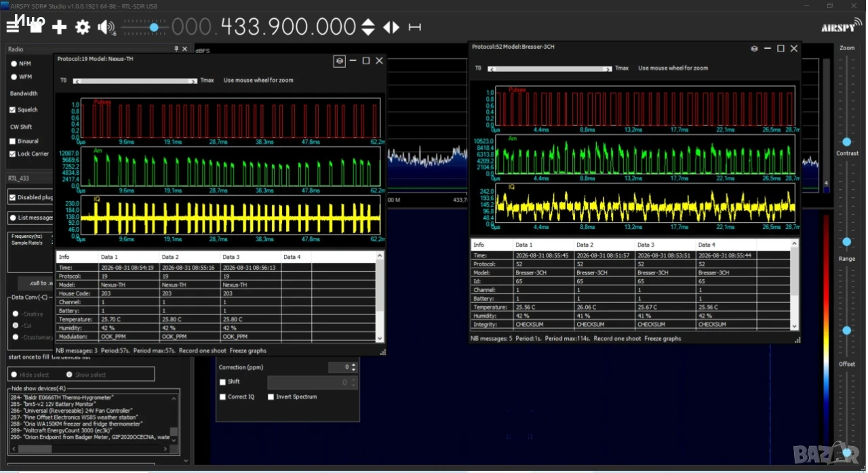Click the span bar icon after tuning arrows
Screen dimensions: 868x473
pos(415,27)
